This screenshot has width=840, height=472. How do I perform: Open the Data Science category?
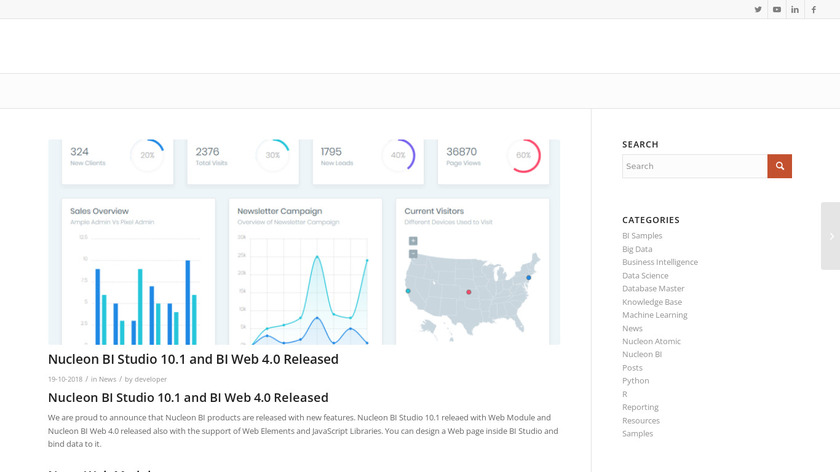pos(645,275)
